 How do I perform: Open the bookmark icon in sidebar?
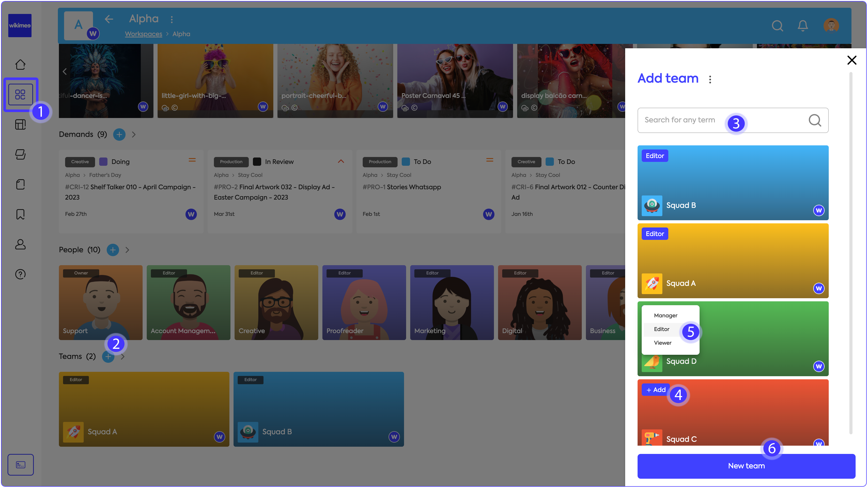[20, 214]
